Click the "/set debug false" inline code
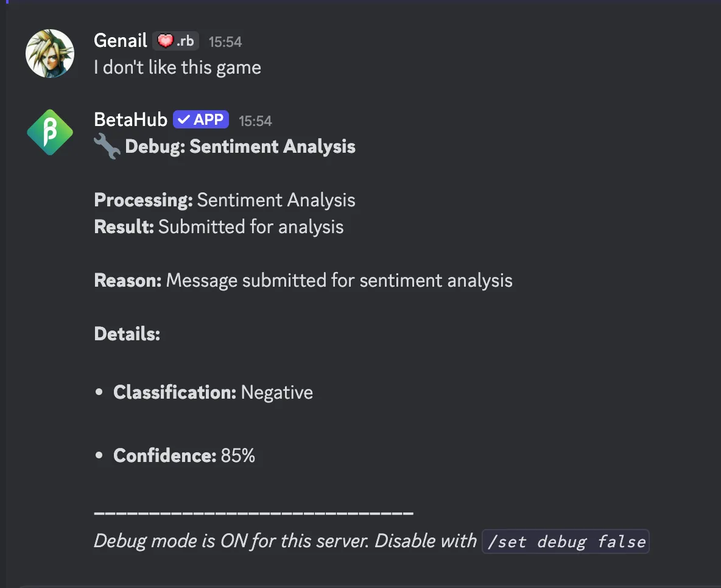The height and width of the screenshot is (588, 721). tap(566, 541)
